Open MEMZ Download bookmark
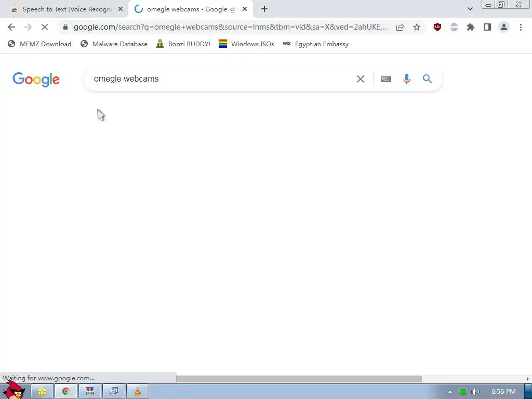 tap(39, 44)
